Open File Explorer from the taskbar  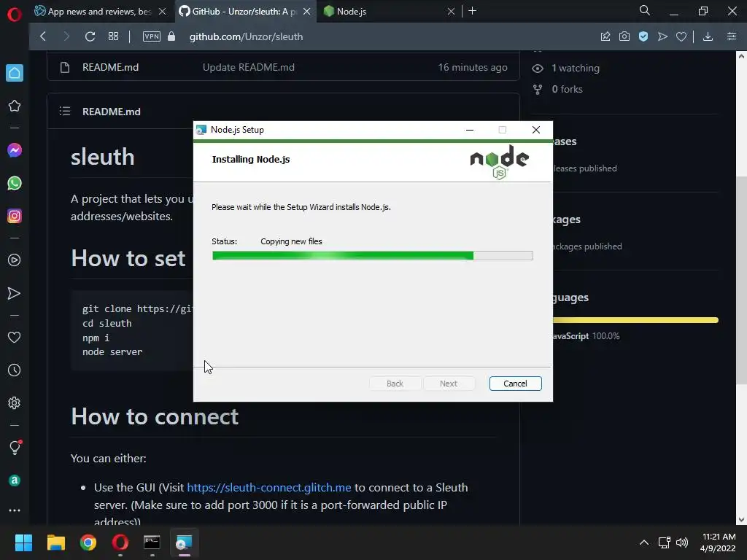coord(55,542)
